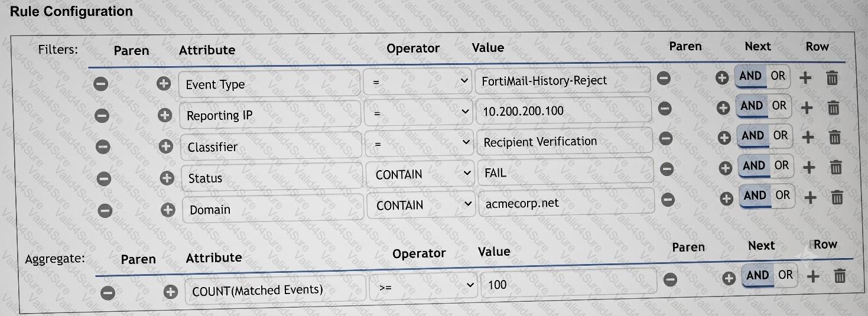This screenshot has height=316, width=868.
Task: Delete the Event Type filter row
Action: click(x=832, y=78)
